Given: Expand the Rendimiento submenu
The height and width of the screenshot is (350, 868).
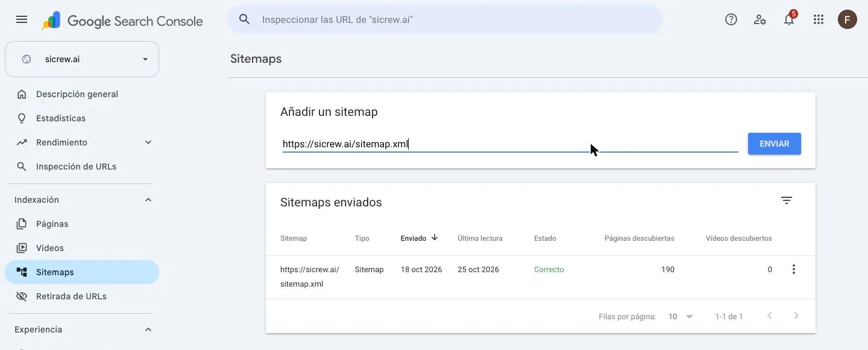Looking at the screenshot, I should coord(148,142).
